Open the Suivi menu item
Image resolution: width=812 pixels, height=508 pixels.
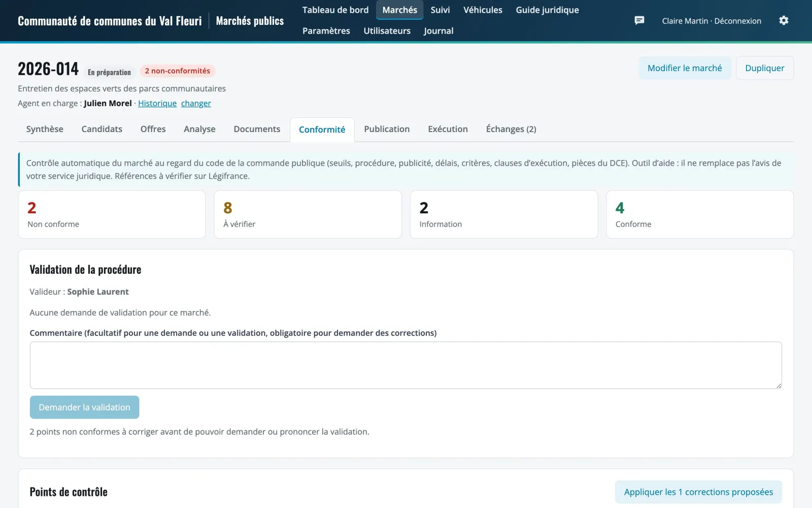440,10
